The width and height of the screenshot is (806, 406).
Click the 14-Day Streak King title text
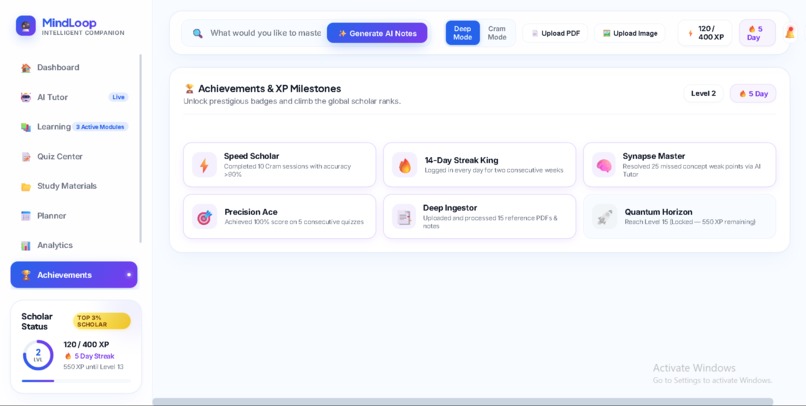click(x=461, y=160)
